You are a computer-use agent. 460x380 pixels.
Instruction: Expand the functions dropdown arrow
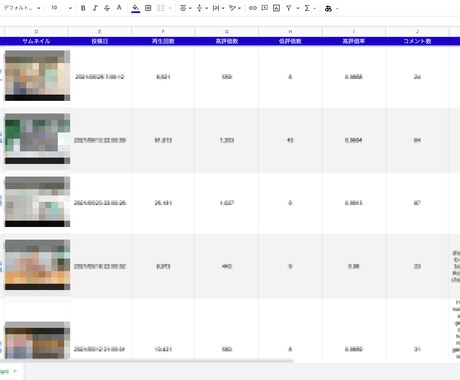(x=314, y=8)
